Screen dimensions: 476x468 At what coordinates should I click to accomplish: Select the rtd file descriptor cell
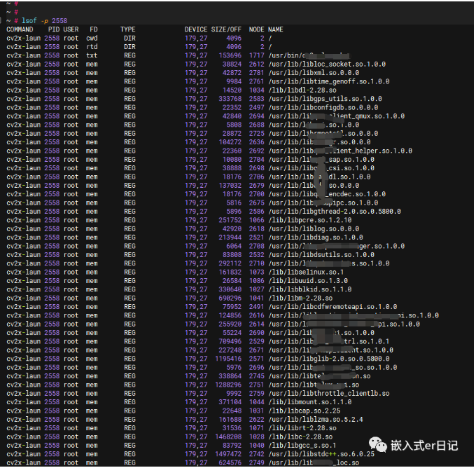92,47
